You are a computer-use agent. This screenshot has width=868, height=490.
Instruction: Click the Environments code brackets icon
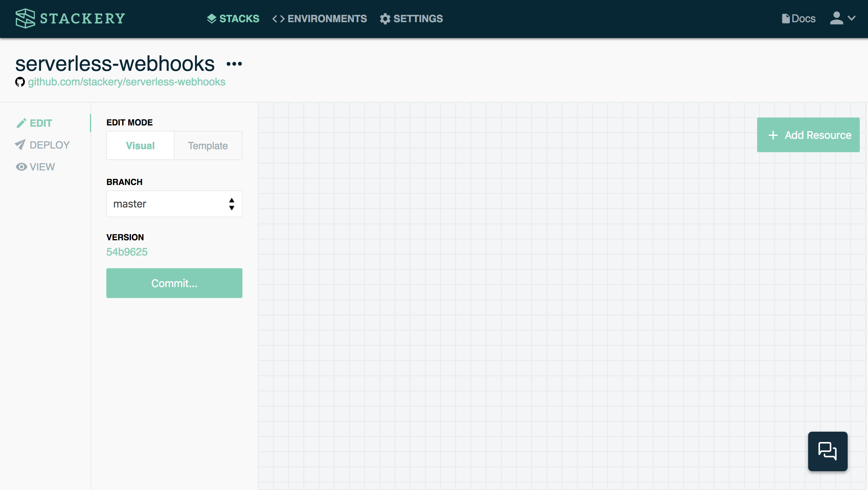click(x=278, y=19)
